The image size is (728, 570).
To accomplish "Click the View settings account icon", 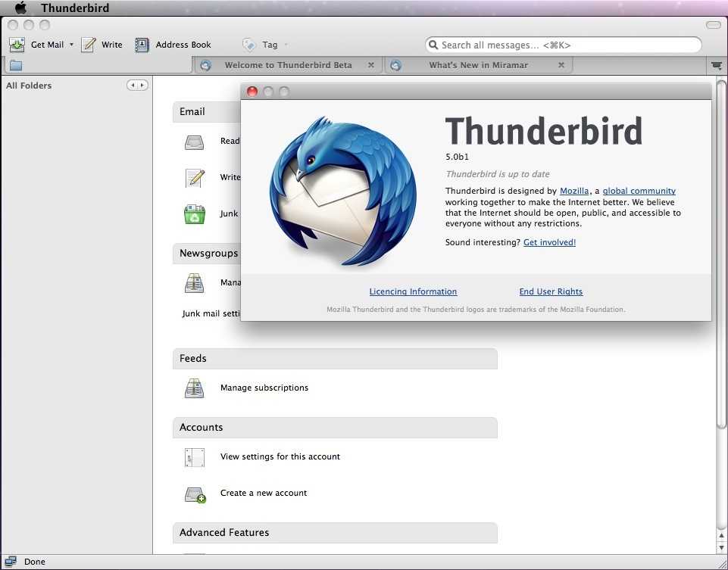I will click(x=195, y=457).
